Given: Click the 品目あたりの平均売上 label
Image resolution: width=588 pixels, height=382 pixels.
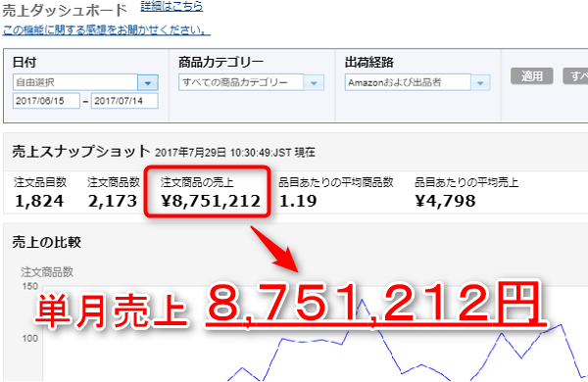Looking at the screenshot, I should 466,182.
